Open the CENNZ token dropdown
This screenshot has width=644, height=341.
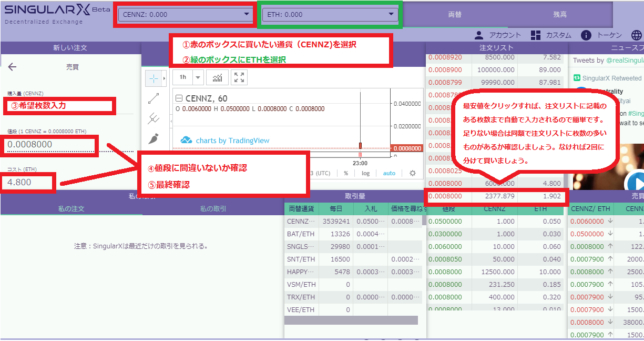pyautogui.click(x=186, y=15)
